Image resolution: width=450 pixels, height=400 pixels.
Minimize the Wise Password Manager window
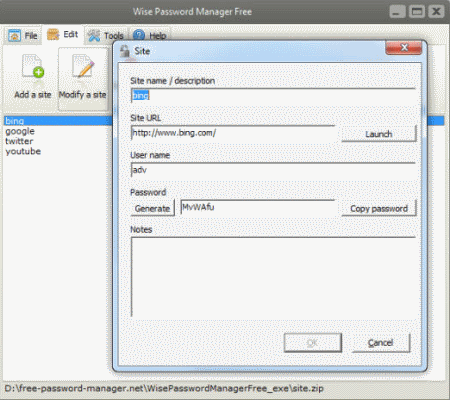point(397,12)
